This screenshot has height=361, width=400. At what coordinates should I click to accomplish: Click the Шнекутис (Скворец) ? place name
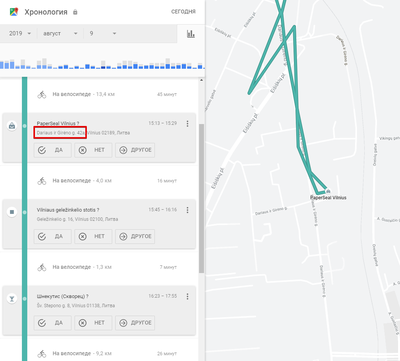coord(63,296)
